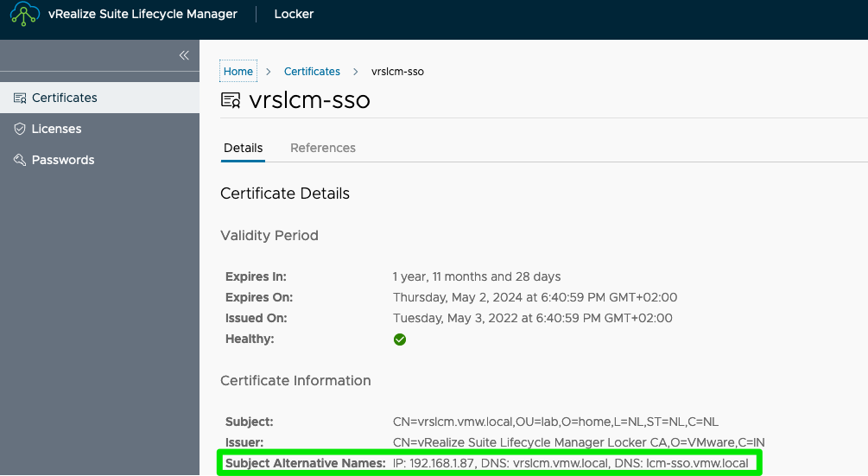Click the Locker header label

(x=294, y=15)
